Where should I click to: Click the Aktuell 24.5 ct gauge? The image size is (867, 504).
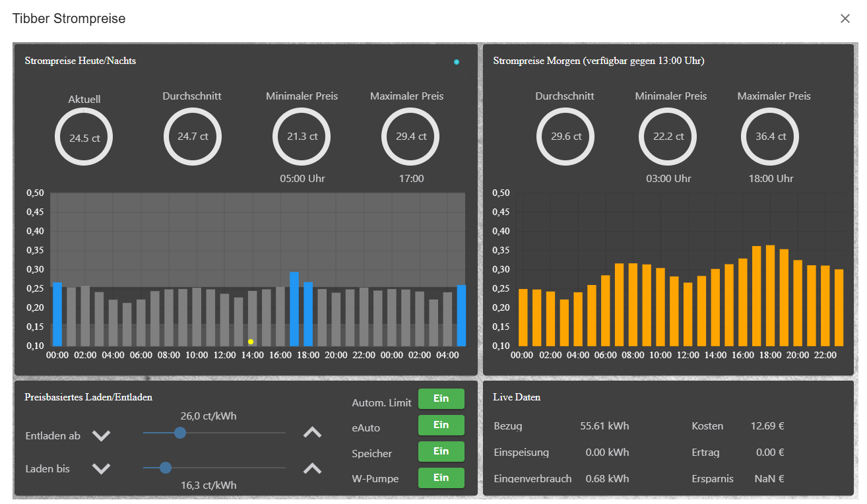(x=84, y=138)
